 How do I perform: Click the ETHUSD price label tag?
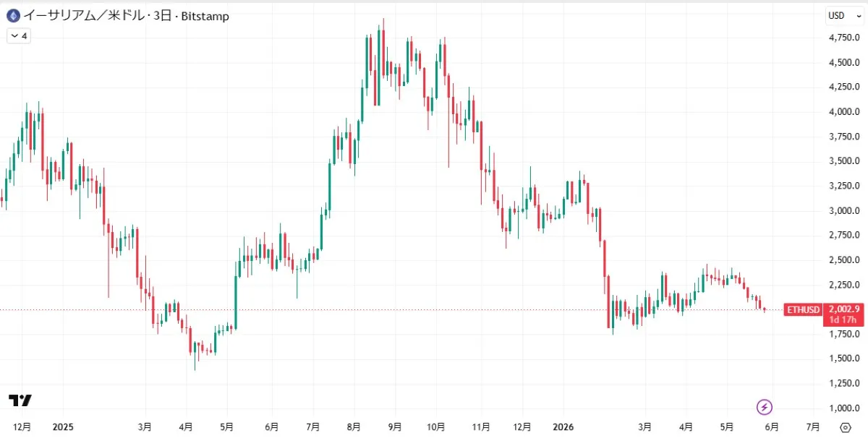804,309
